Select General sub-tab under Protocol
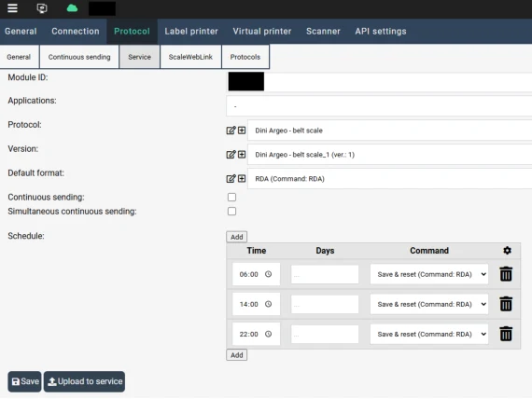 tap(19, 57)
